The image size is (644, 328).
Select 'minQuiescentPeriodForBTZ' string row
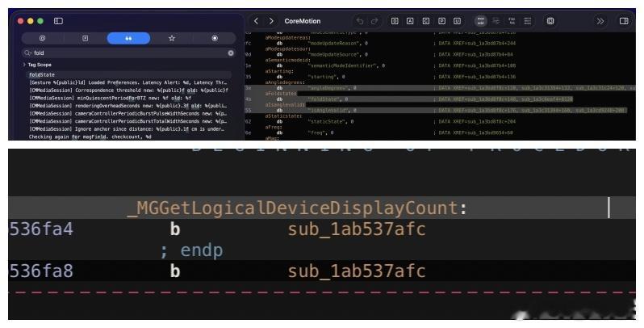tap(128, 99)
